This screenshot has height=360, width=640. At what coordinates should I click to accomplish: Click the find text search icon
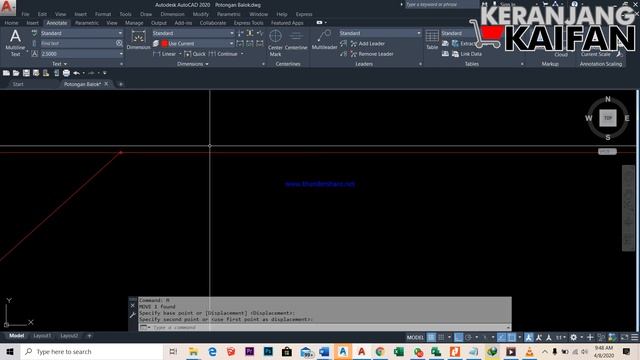pos(119,43)
